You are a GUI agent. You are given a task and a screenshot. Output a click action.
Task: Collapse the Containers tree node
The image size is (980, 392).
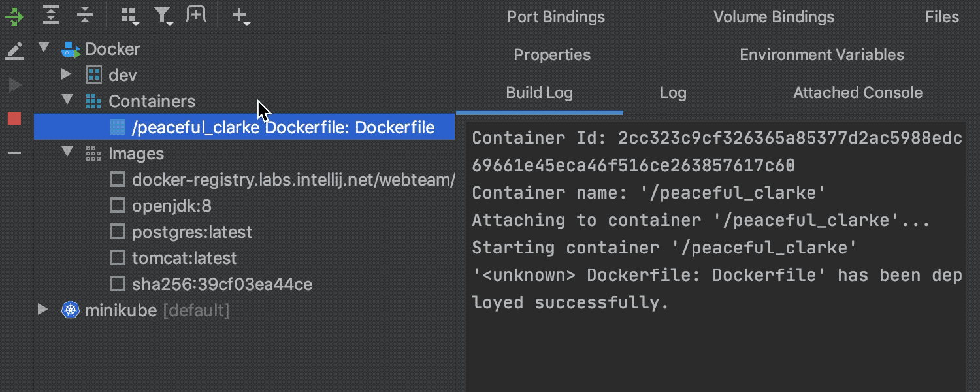(x=67, y=100)
